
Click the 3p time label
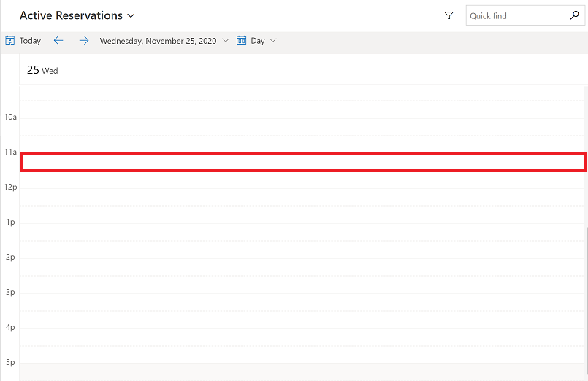coord(10,292)
